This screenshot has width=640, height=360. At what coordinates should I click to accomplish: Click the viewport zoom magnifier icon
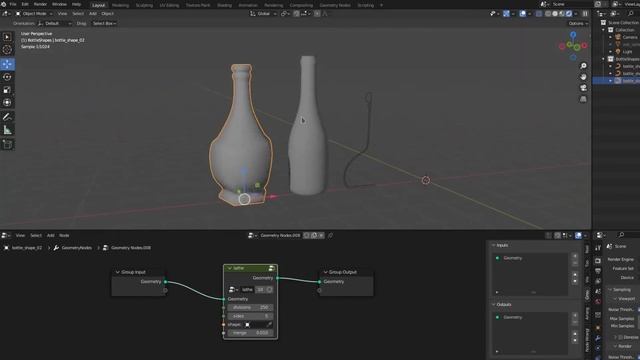pyautogui.click(x=583, y=66)
